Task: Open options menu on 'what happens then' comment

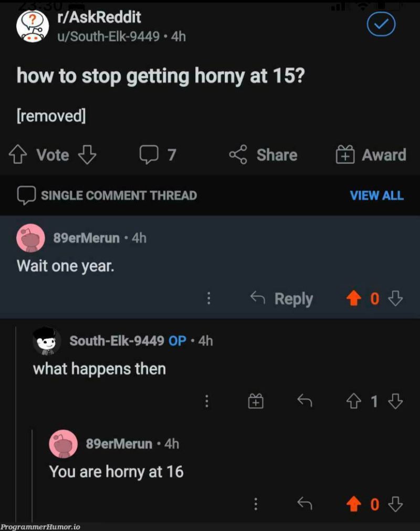Action: click(206, 401)
